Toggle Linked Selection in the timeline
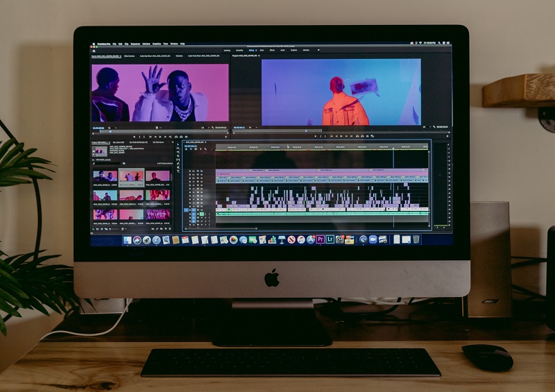 coord(196,149)
